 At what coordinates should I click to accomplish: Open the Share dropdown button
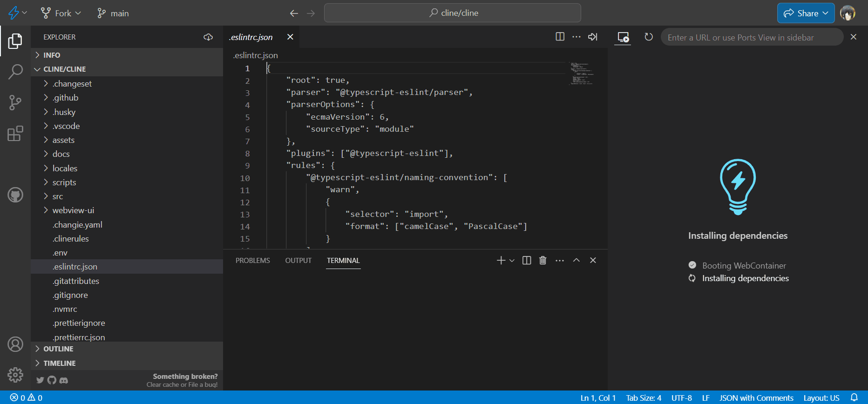point(806,13)
